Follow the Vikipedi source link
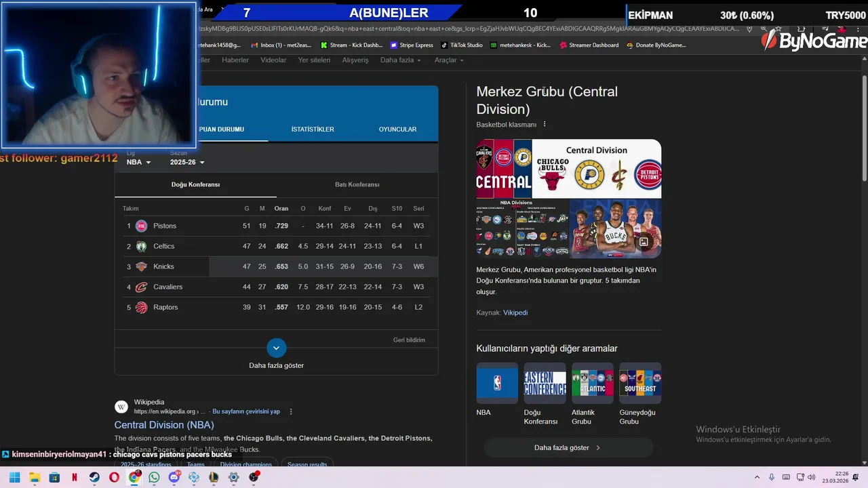868x488 pixels. pyautogui.click(x=515, y=312)
